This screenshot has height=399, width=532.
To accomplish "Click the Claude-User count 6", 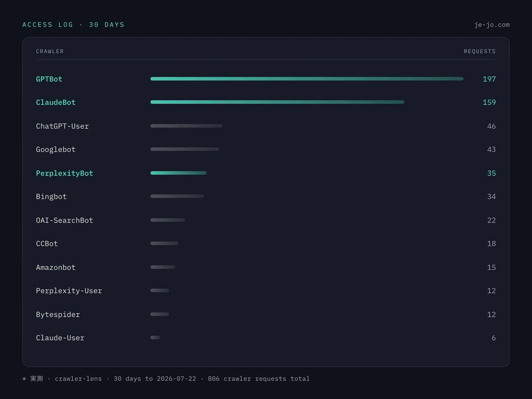I will coord(493,338).
